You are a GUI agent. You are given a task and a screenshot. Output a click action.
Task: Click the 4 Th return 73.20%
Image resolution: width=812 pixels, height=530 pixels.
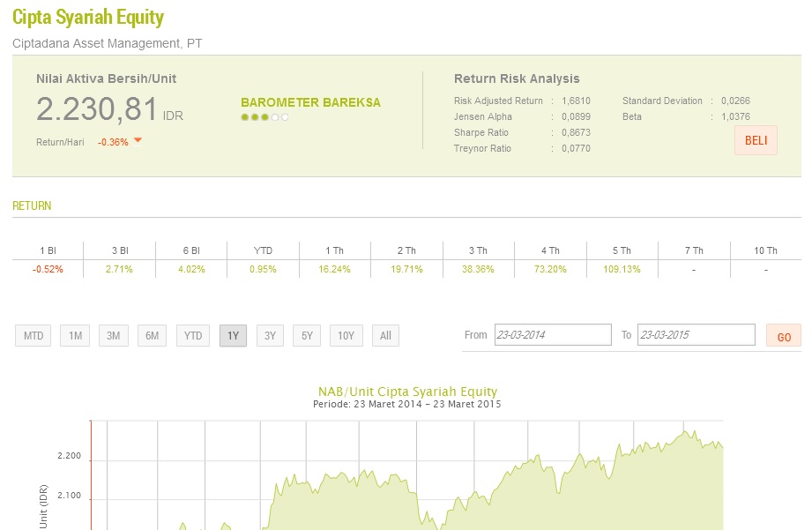point(550,269)
